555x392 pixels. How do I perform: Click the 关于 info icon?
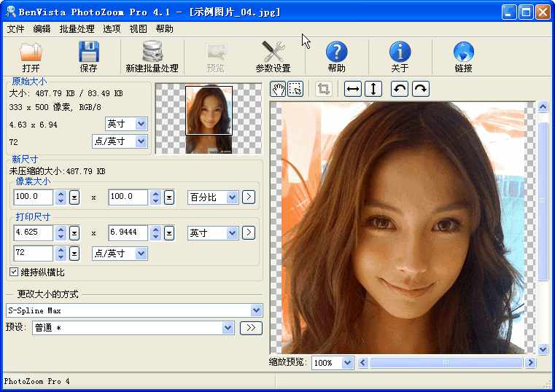pos(400,52)
